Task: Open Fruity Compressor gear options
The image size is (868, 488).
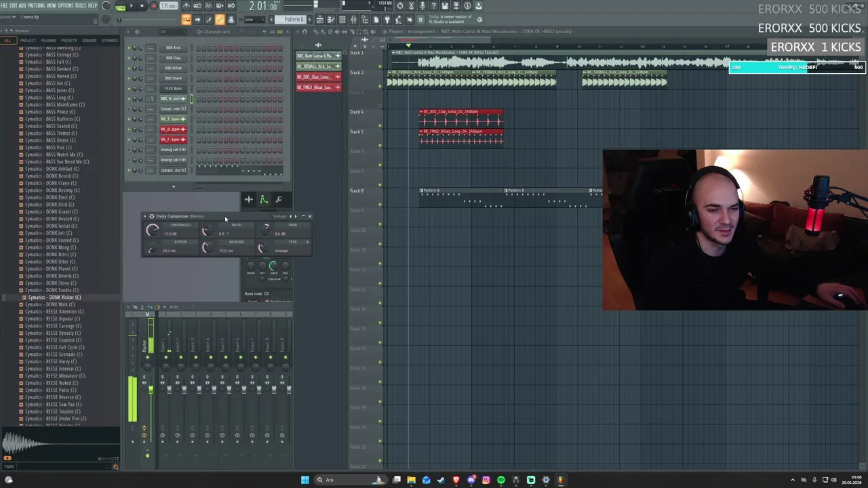Action: point(152,216)
